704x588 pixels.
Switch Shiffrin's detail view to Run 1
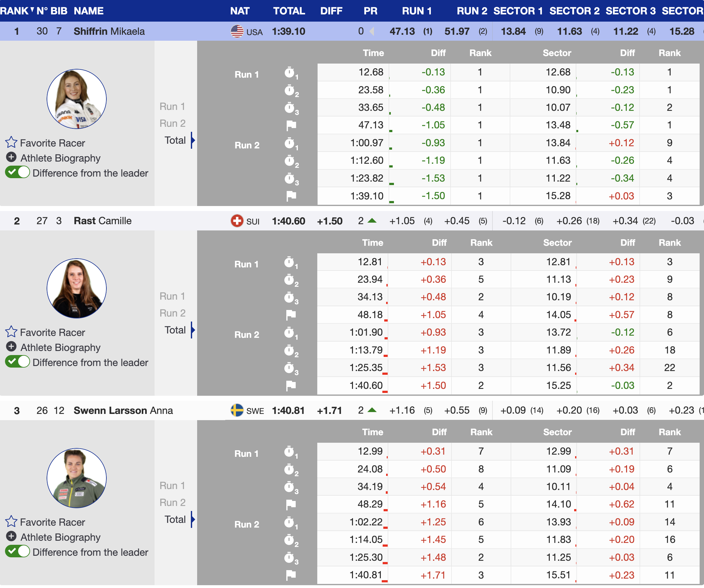(x=172, y=107)
